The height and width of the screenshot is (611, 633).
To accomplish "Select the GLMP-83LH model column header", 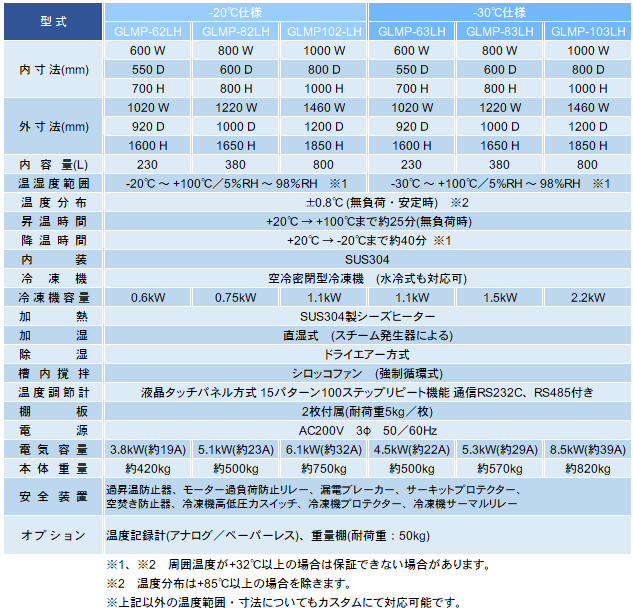I will [x=500, y=31].
